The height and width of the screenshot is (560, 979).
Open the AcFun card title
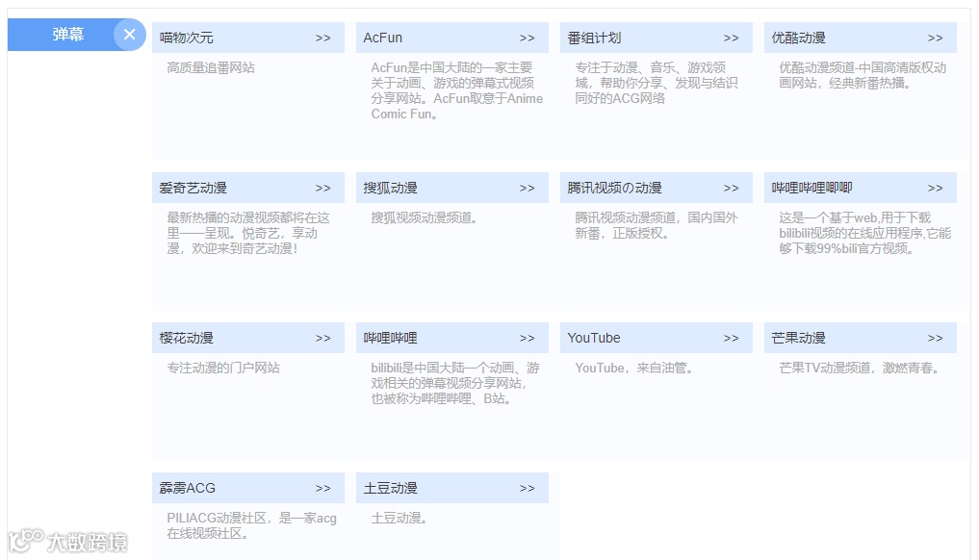(383, 38)
